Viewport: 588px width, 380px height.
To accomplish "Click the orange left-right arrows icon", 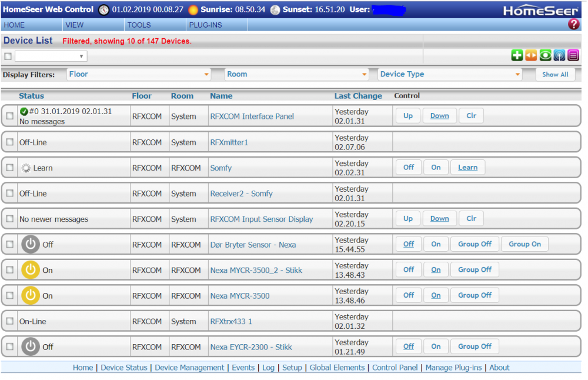I will point(531,55).
